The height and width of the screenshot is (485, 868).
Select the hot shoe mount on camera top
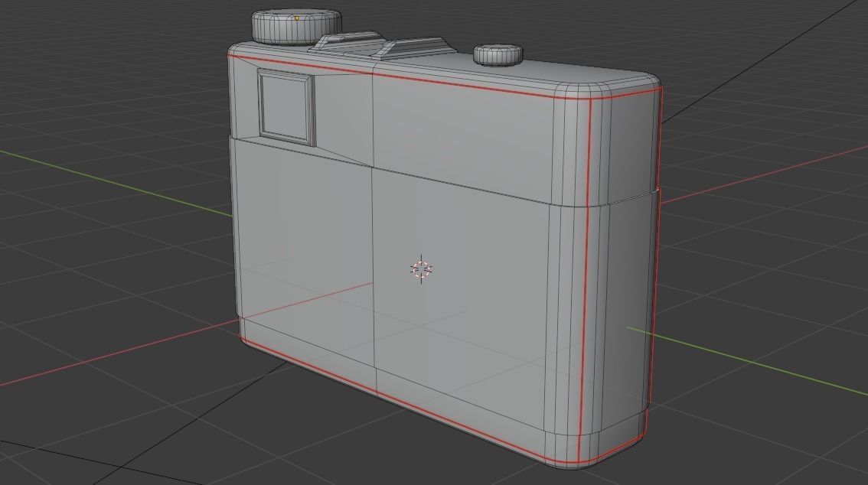tap(384, 47)
